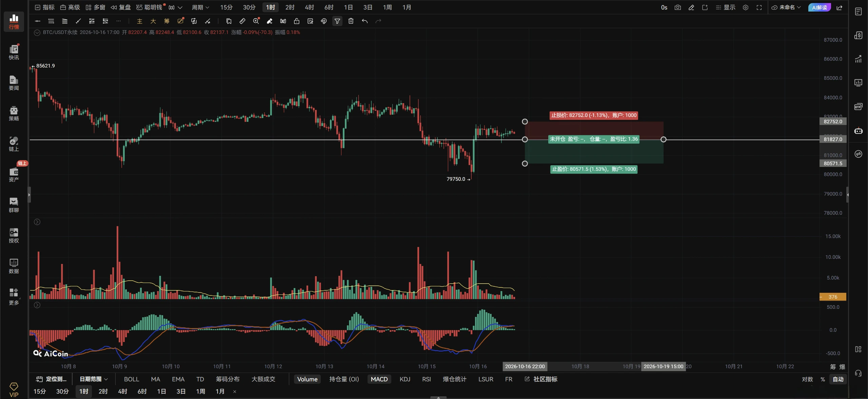Screen dimensions: 868x399
Task: Undo the last drawing action
Action: point(364,21)
